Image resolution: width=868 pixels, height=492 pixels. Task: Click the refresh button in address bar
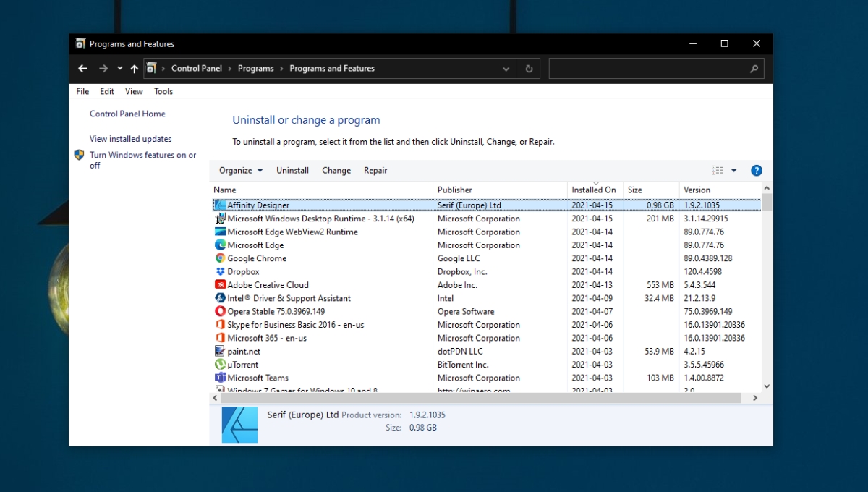[529, 69]
